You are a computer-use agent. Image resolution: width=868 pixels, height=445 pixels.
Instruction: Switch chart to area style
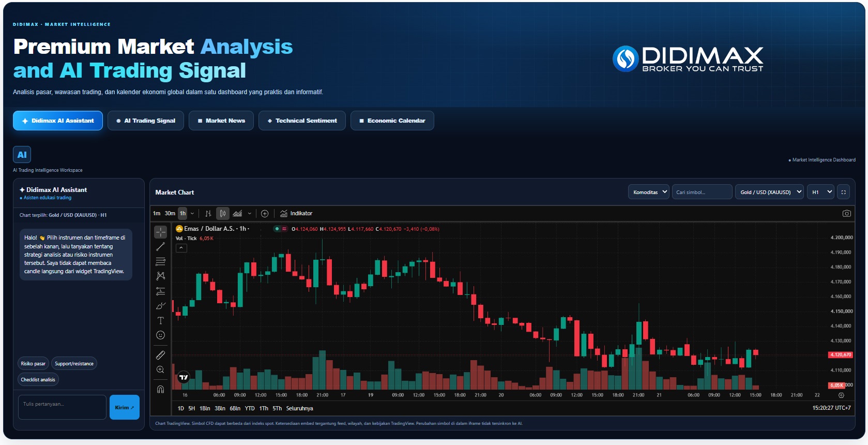tap(237, 213)
